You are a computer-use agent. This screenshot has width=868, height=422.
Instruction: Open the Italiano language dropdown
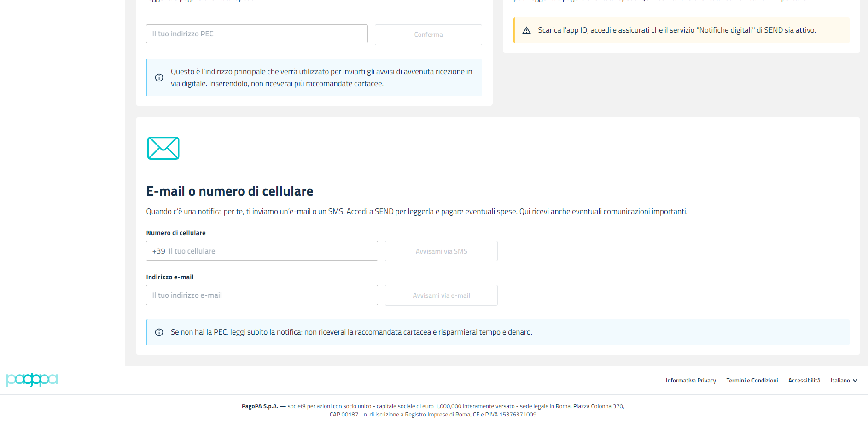(x=844, y=381)
